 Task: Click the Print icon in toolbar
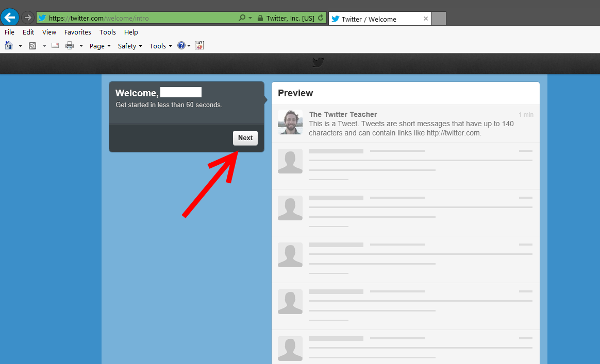(x=70, y=46)
